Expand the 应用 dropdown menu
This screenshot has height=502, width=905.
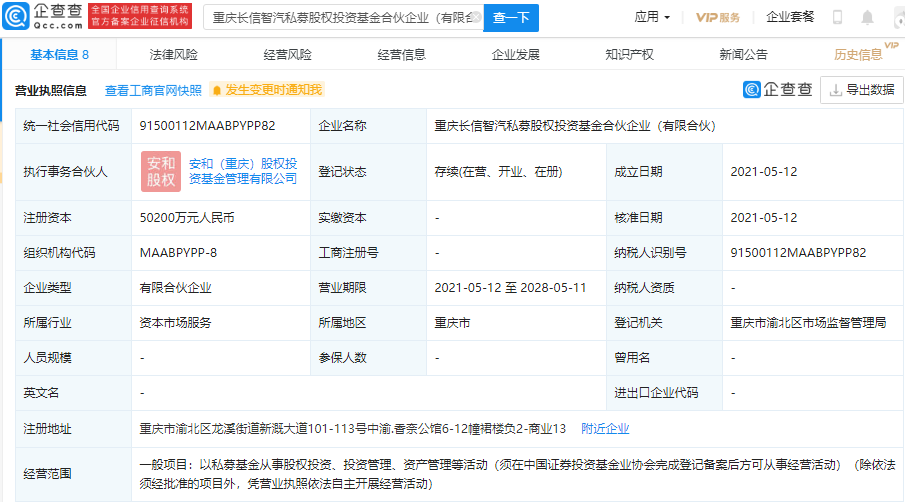[x=653, y=17]
